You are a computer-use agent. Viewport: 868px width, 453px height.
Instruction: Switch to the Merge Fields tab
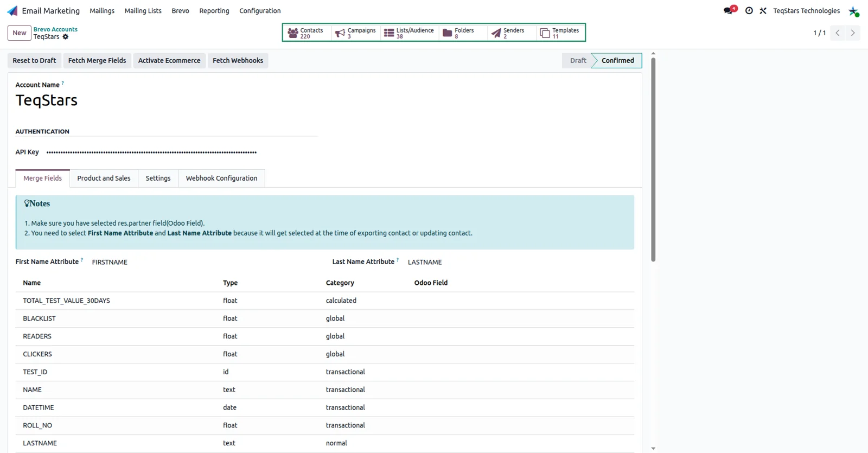click(42, 178)
